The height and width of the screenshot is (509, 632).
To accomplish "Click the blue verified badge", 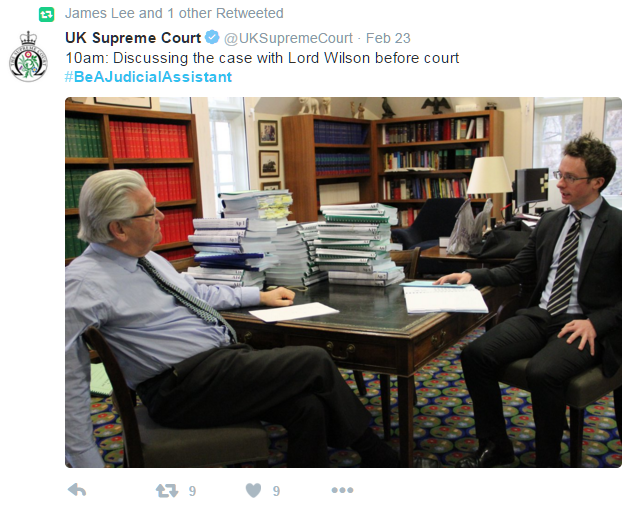I will 212,37.
